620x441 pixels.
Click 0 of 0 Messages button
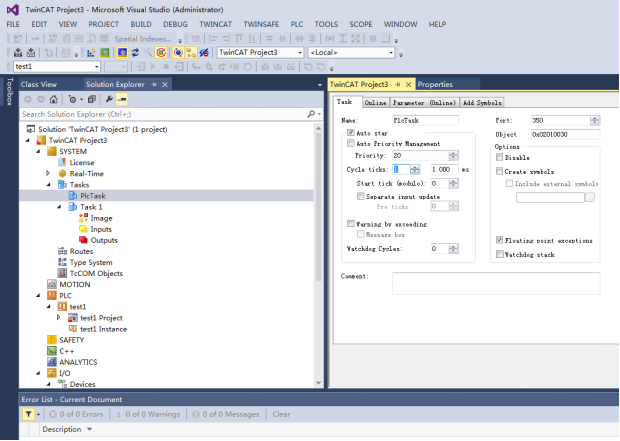(x=225, y=415)
